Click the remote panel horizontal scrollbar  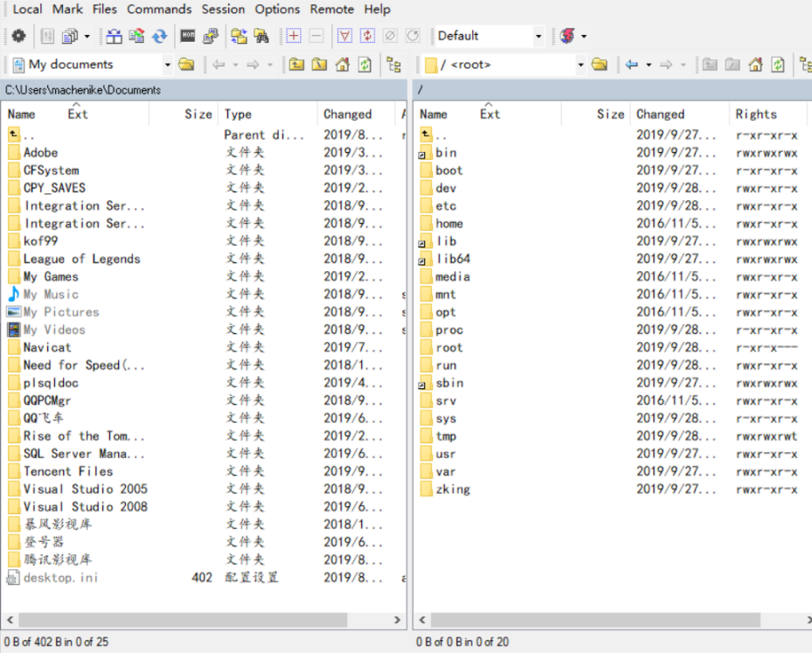click(x=595, y=620)
